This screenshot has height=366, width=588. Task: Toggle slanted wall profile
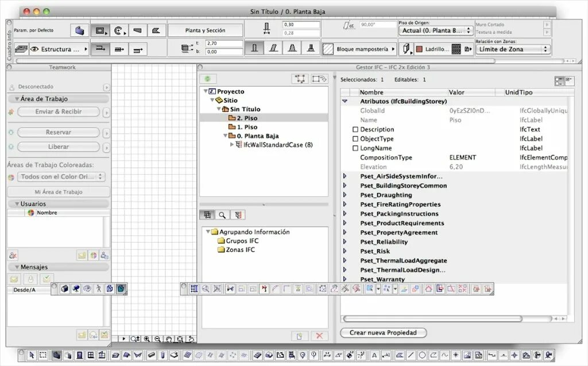click(273, 48)
